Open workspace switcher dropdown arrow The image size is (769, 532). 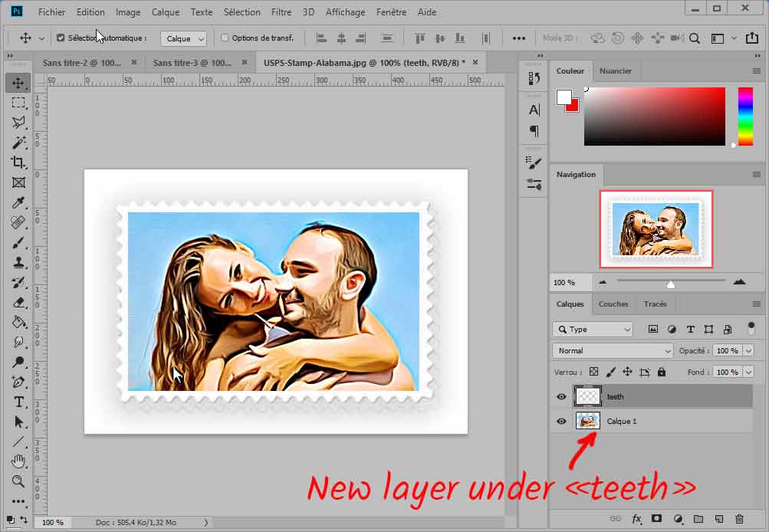click(x=734, y=38)
